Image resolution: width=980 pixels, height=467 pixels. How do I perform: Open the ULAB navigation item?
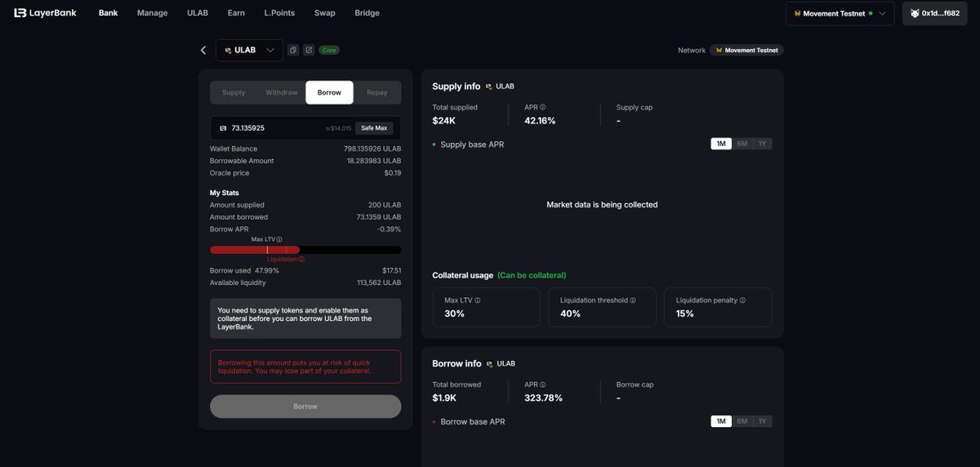tap(198, 13)
